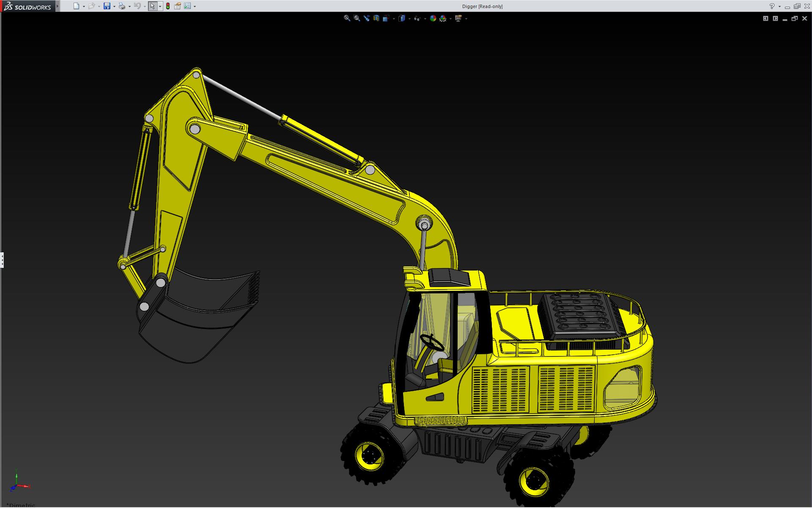Viewport: 812px width, 508px height.
Task: Expand SolidWorks menu flyout arrow
Action: tap(58, 6)
